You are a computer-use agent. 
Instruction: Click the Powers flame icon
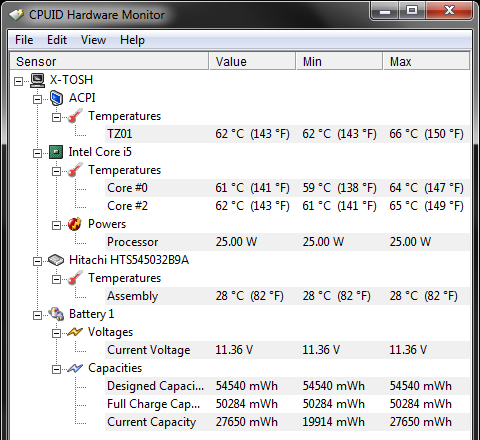(75, 224)
